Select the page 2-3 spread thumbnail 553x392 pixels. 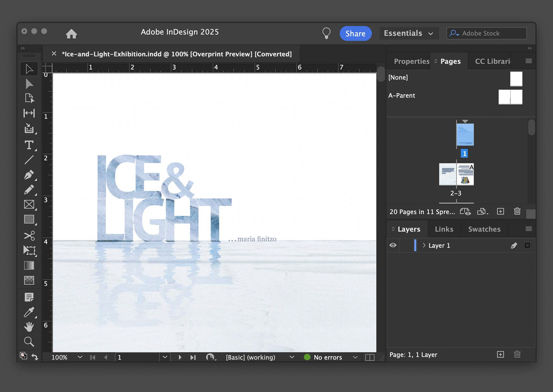click(x=456, y=174)
